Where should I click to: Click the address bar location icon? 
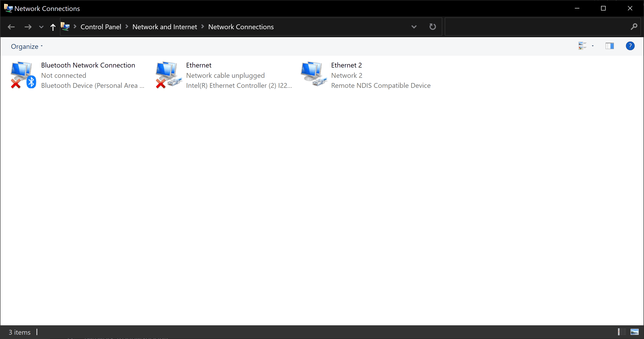[65, 26]
